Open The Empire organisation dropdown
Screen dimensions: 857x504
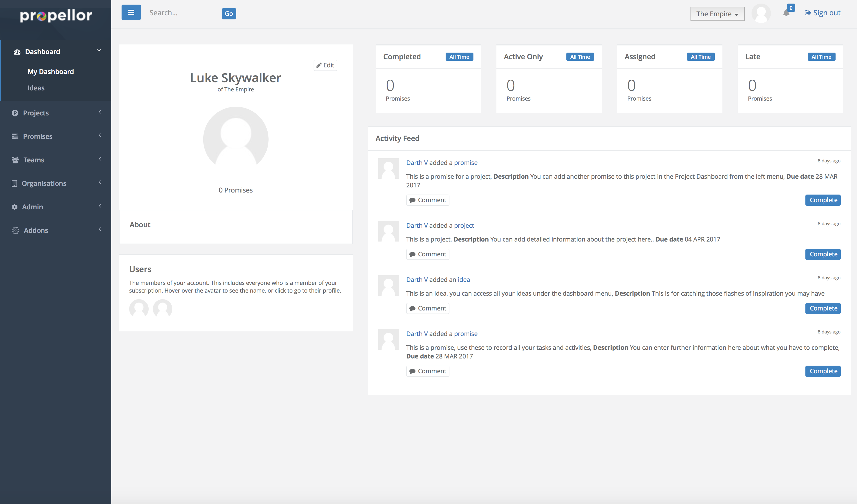click(717, 14)
